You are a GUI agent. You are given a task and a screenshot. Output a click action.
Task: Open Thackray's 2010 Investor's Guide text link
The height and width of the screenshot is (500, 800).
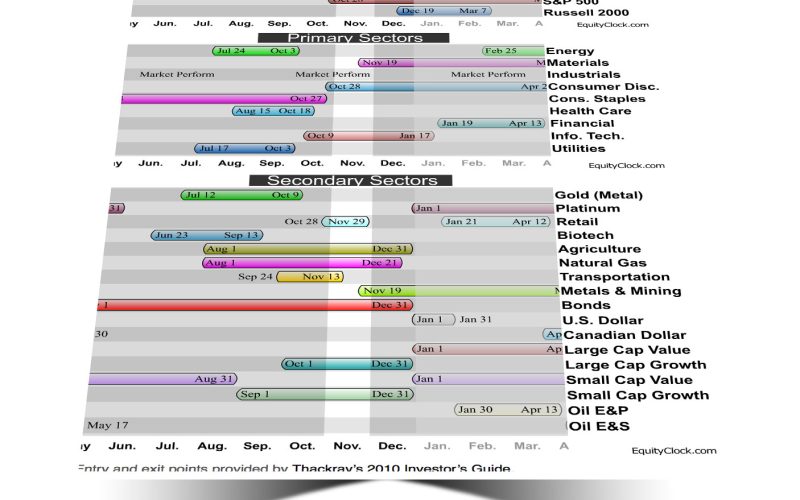(x=401, y=468)
